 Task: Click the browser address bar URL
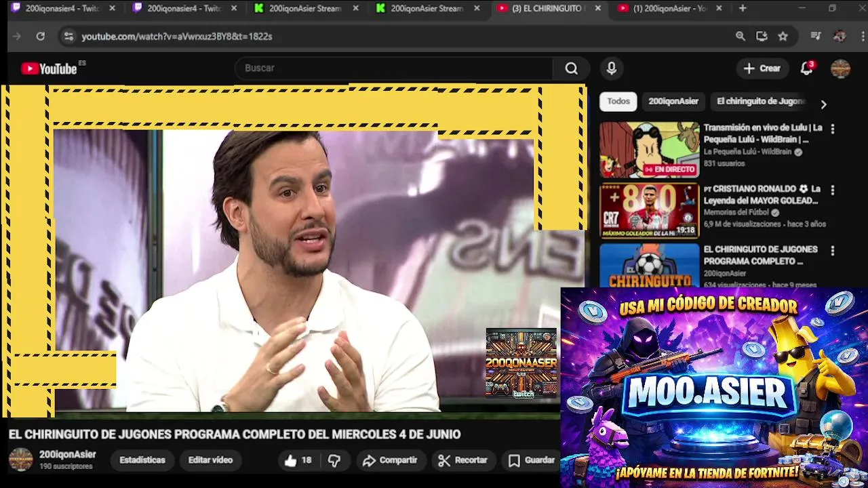tap(177, 37)
